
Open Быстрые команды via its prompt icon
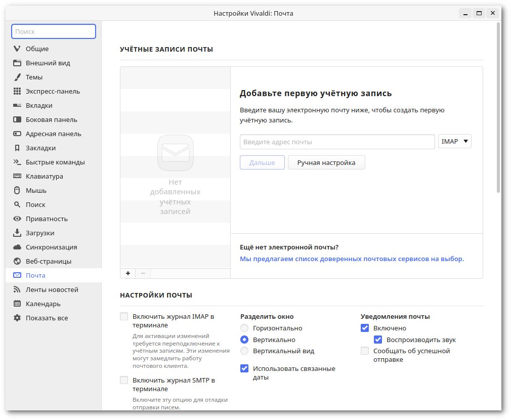pyautogui.click(x=17, y=162)
